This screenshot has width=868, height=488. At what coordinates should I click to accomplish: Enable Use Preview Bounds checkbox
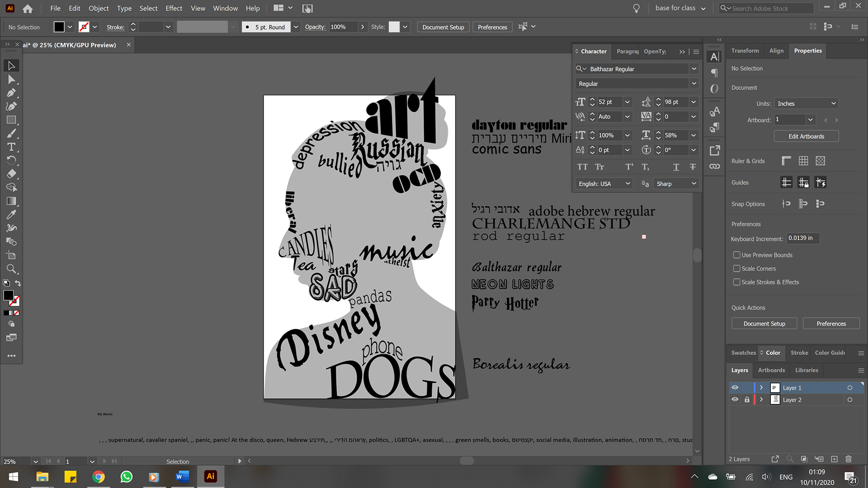(736, 255)
